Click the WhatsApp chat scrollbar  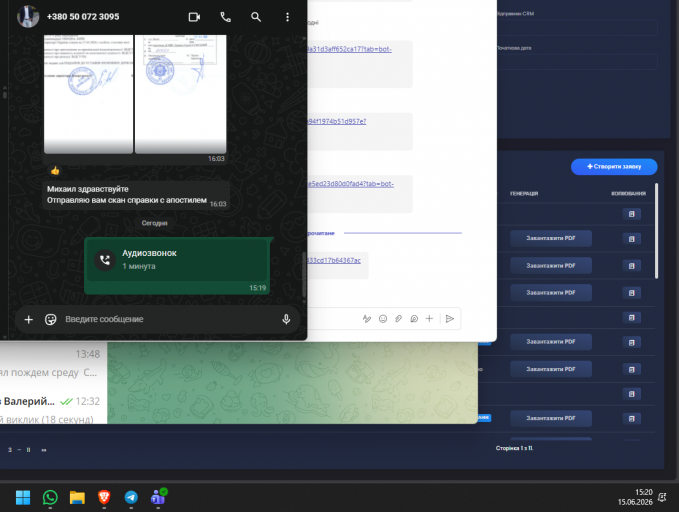(x=304, y=274)
